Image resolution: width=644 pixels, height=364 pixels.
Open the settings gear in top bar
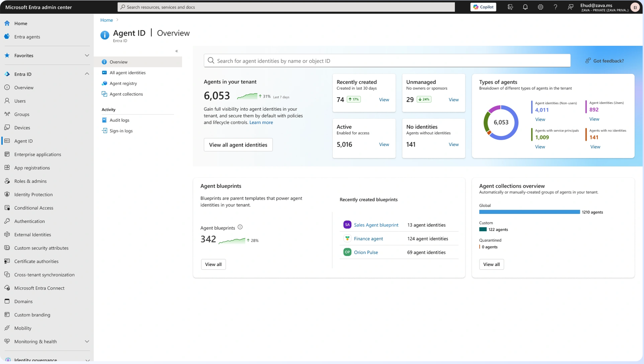tap(540, 7)
